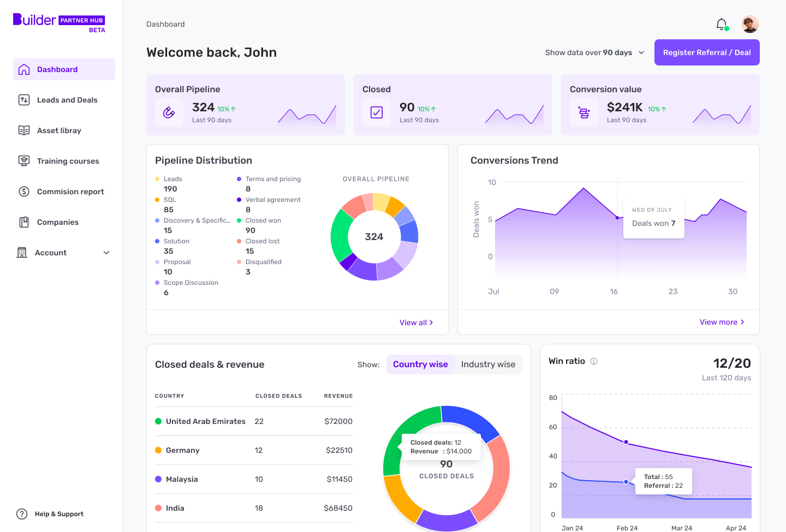Select the Country wise option

click(x=420, y=364)
